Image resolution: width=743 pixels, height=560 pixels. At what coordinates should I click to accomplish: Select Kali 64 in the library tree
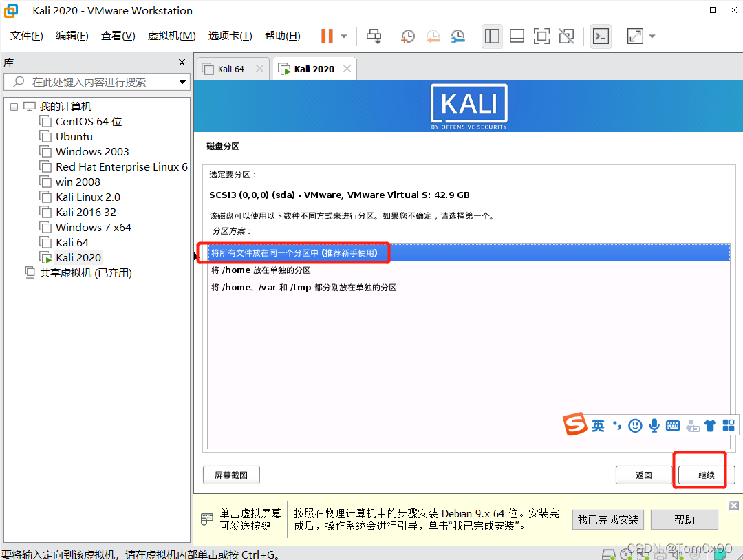click(72, 243)
